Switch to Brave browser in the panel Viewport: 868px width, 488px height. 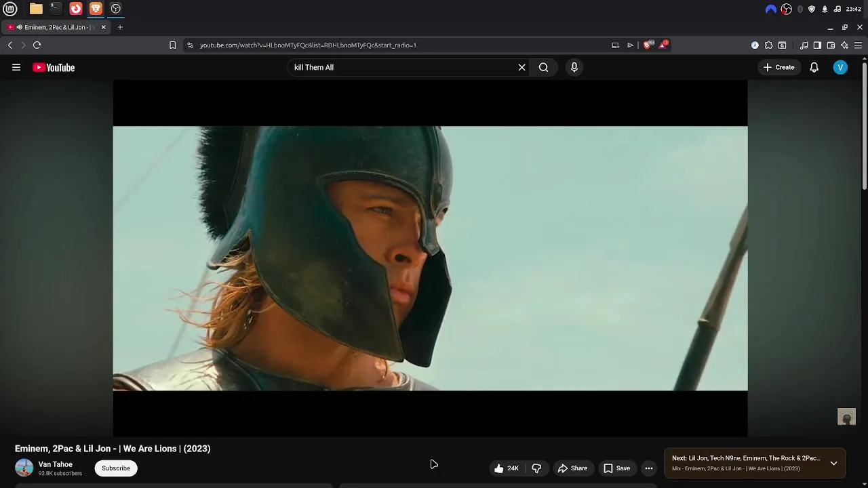click(x=96, y=9)
